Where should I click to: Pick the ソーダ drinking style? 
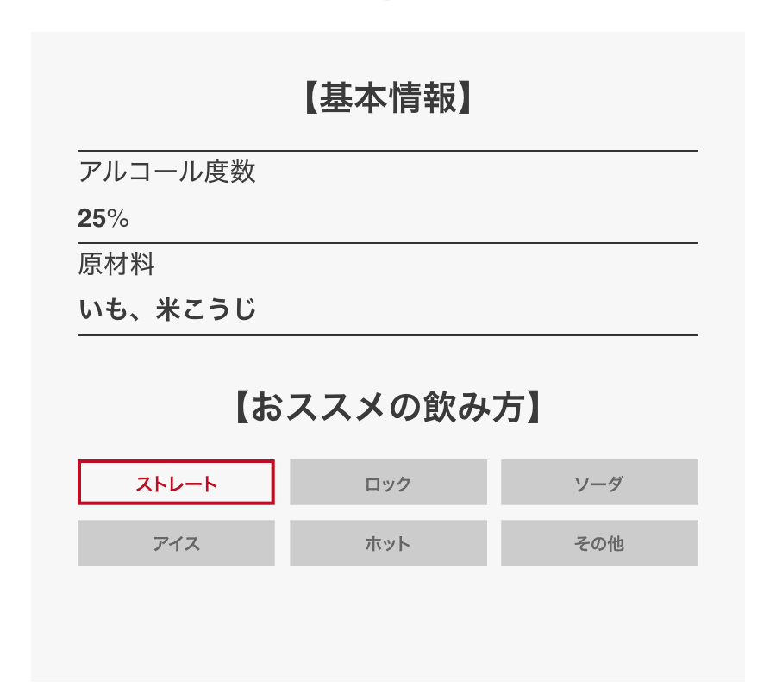pyautogui.click(x=599, y=483)
